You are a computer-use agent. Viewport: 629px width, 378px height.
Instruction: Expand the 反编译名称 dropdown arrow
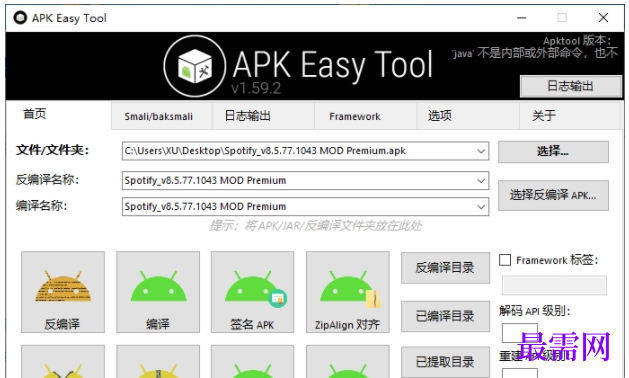[481, 181]
